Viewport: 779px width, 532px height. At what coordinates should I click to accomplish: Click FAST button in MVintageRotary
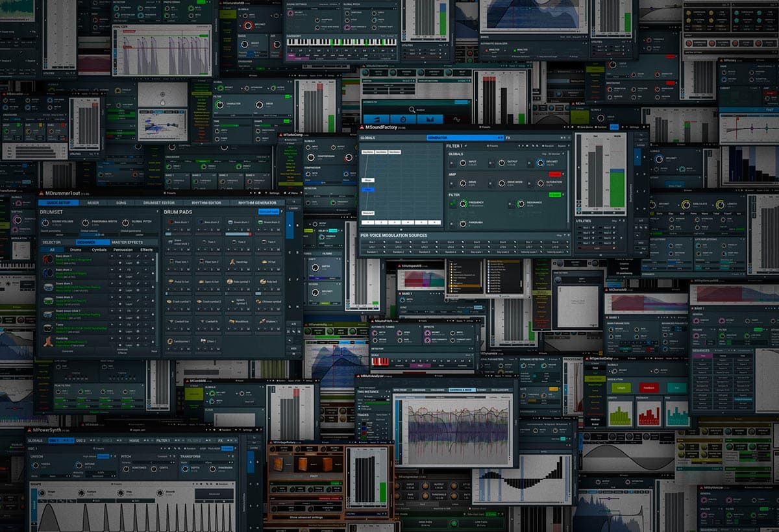coord(306,476)
